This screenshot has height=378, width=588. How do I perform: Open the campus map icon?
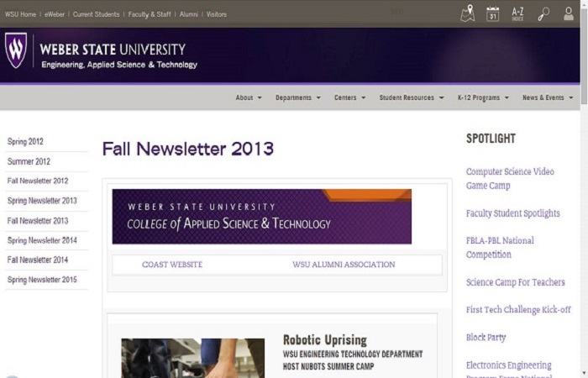tap(468, 13)
